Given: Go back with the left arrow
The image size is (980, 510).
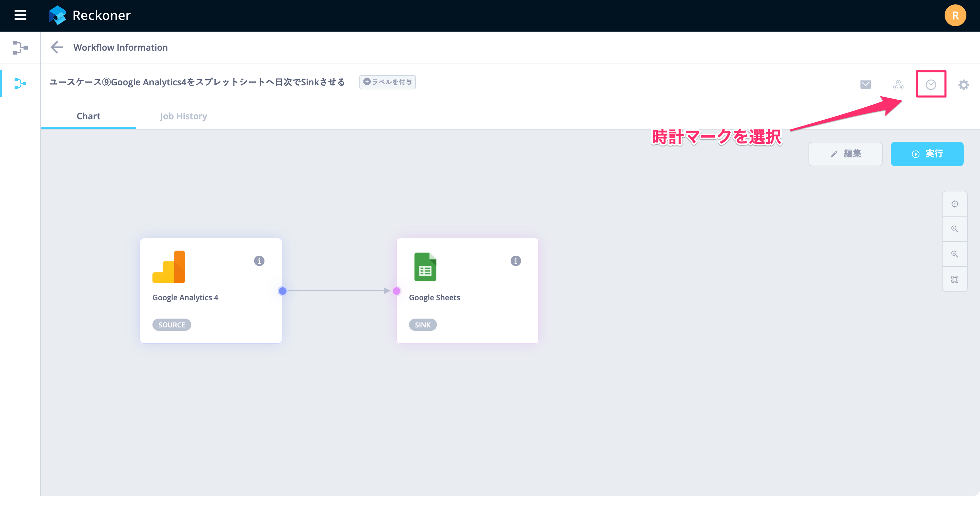Looking at the screenshot, I should click(57, 47).
